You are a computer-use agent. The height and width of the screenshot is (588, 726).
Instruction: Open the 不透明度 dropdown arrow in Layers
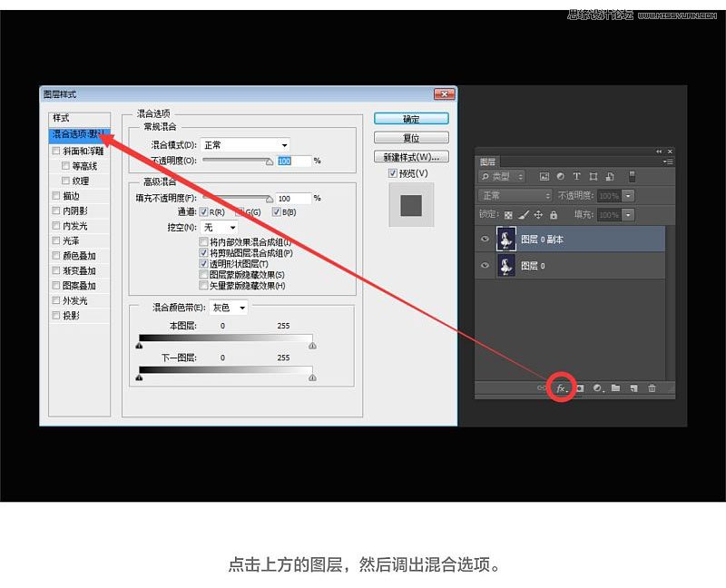click(628, 196)
